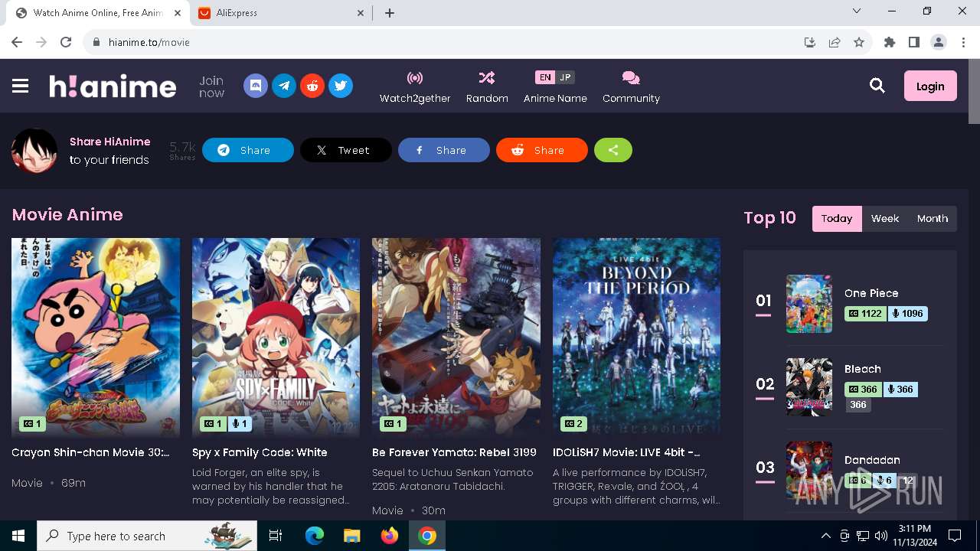Click the Windows taskbar search box
The height and width of the screenshot is (551, 980).
147,536
